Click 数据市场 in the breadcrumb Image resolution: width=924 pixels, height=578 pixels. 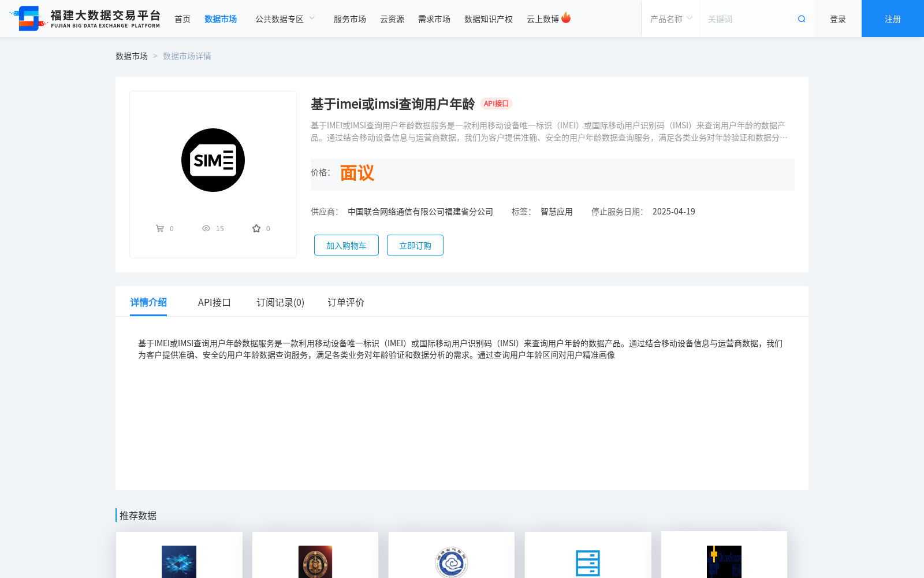[132, 56]
